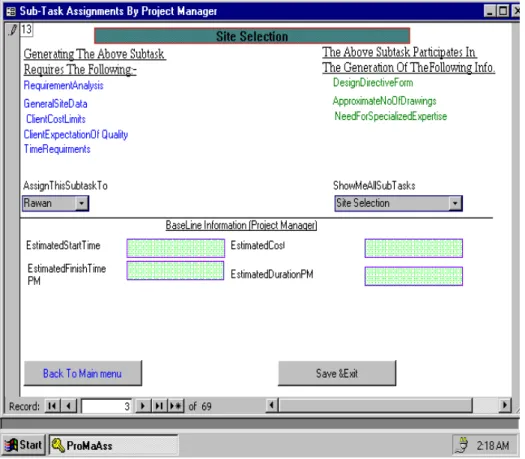Click TimeRequirments text
The height and width of the screenshot is (459, 525).
click(x=58, y=150)
